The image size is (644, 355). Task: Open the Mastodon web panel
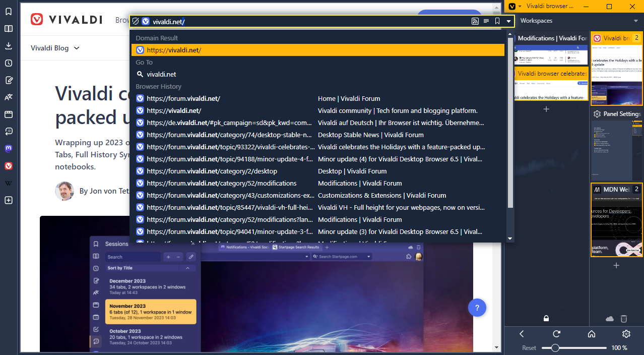[x=9, y=149]
